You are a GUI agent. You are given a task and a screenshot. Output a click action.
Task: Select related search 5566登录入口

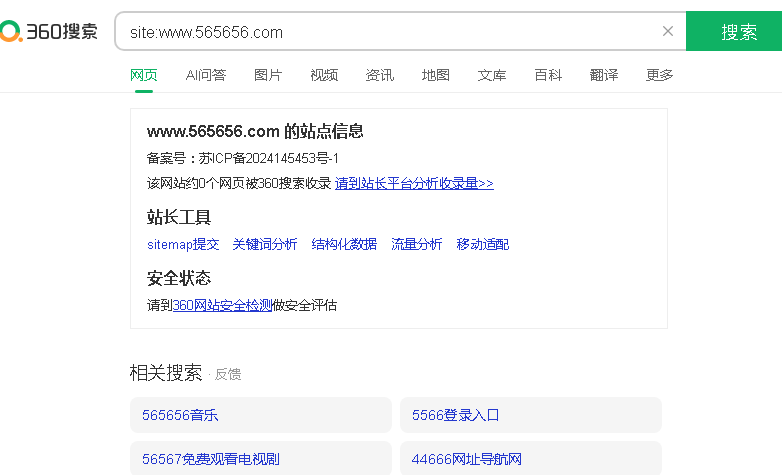click(531, 415)
